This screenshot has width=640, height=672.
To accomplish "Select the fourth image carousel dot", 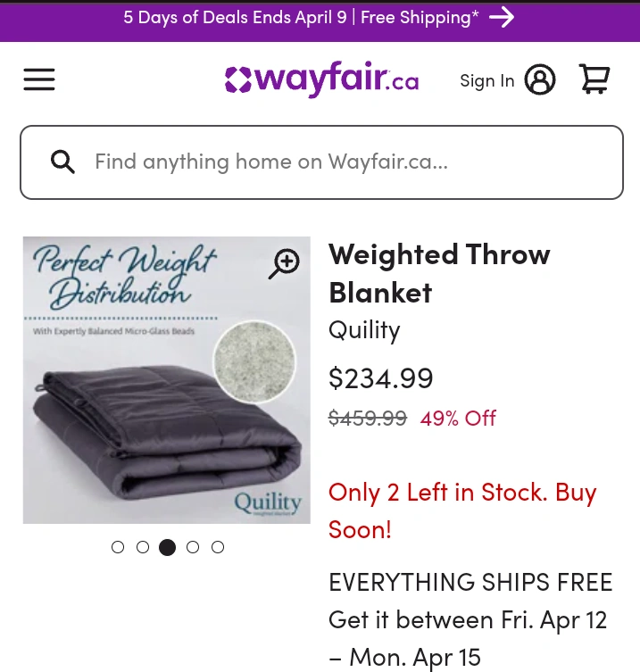I will point(193,547).
